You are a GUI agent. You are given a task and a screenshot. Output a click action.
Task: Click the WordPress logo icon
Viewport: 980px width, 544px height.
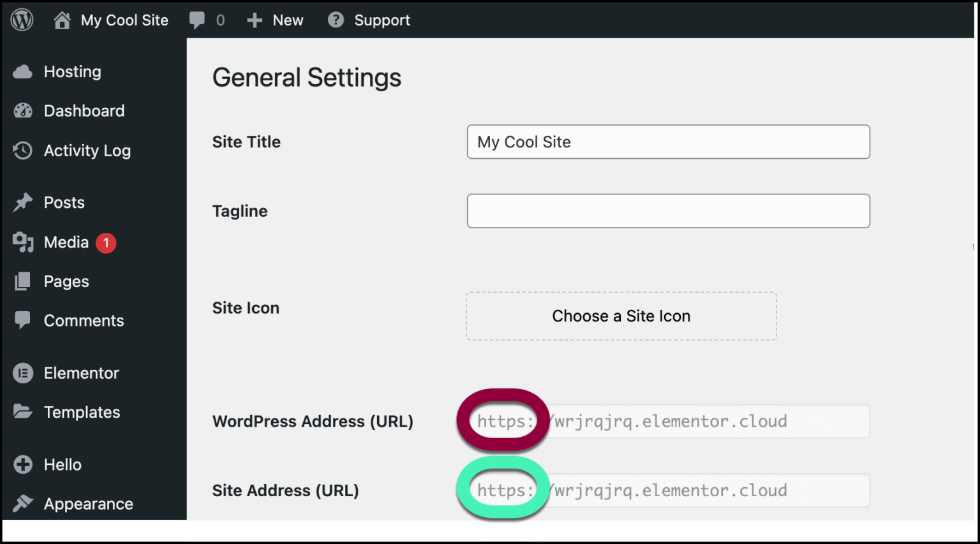point(21,19)
